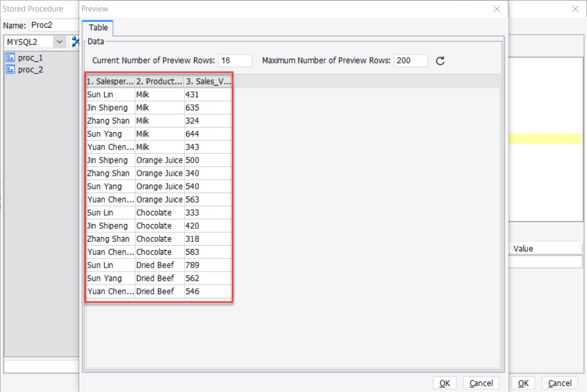Click the wrench configuration icon beside MYSQL2
This screenshot has height=392, width=587.
pyautogui.click(x=75, y=41)
